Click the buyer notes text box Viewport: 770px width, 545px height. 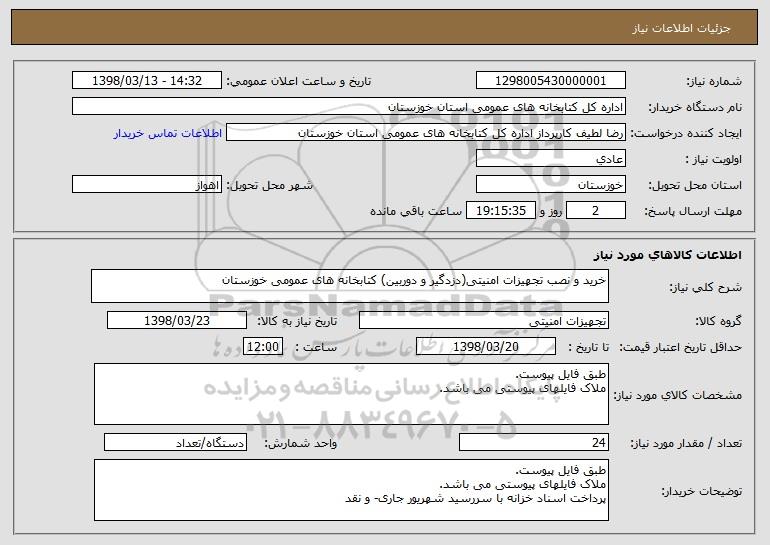[351, 490]
